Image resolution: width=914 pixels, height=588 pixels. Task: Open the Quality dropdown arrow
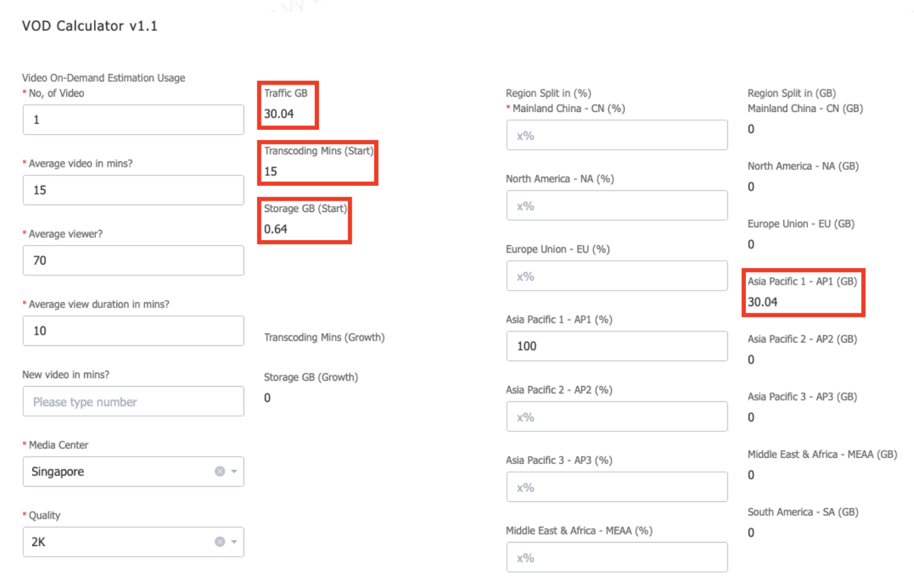click(x=234, y=542)
